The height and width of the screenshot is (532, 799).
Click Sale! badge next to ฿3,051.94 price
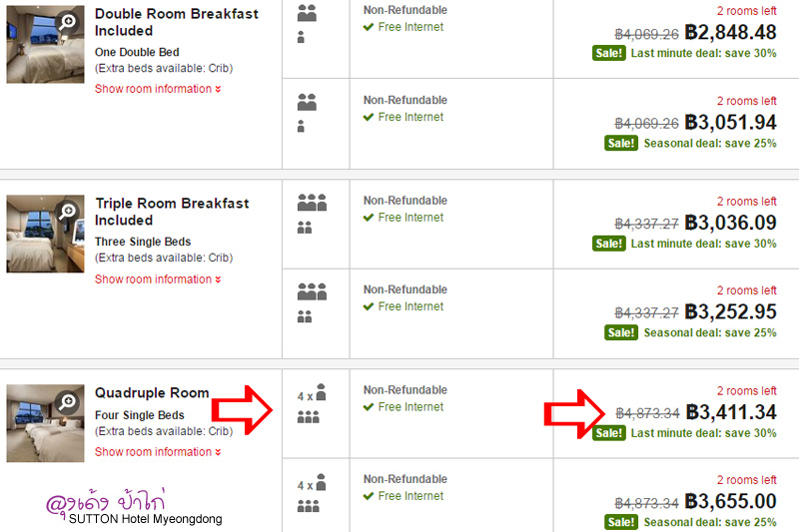click(621, 143)
